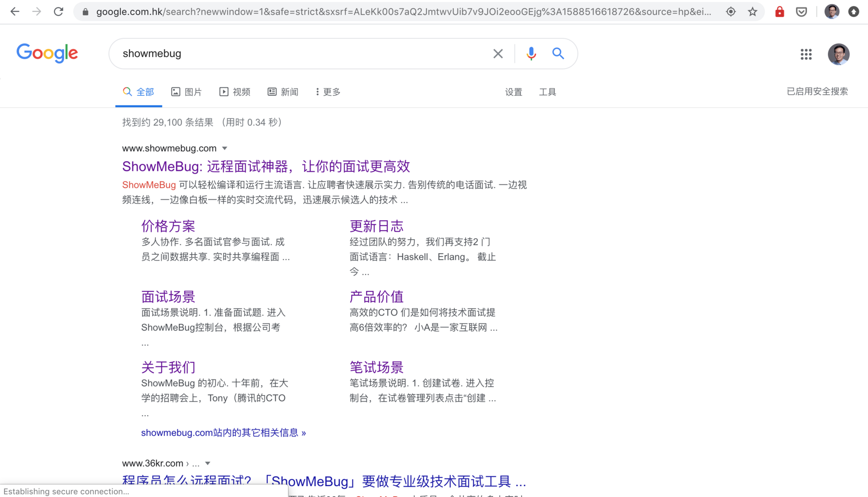Click showmebug.com站内的其它相关信息 link

coord(223,433)
